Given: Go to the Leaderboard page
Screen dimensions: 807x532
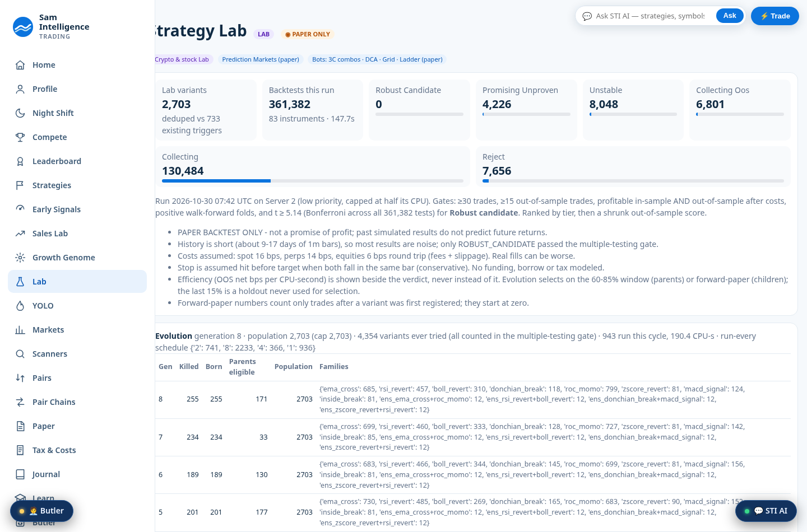Looking at the screenshot, I should [x=77, y=161].
